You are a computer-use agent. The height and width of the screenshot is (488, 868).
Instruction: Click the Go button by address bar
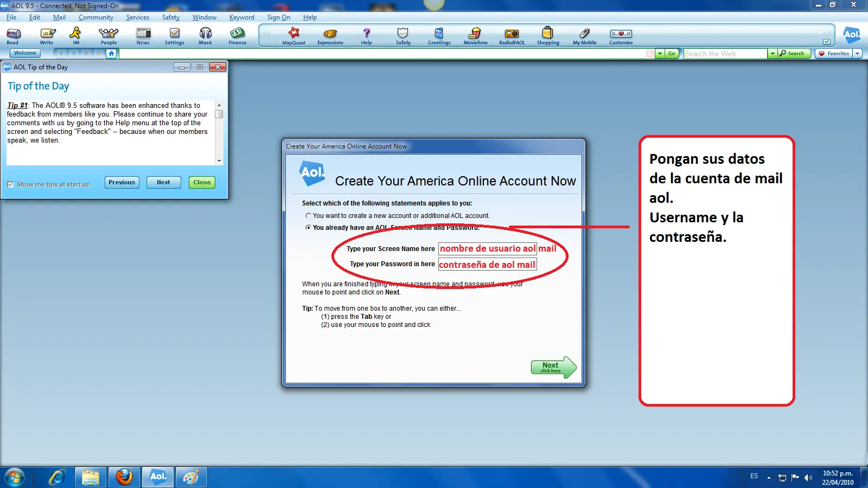[x=672, y=54]
